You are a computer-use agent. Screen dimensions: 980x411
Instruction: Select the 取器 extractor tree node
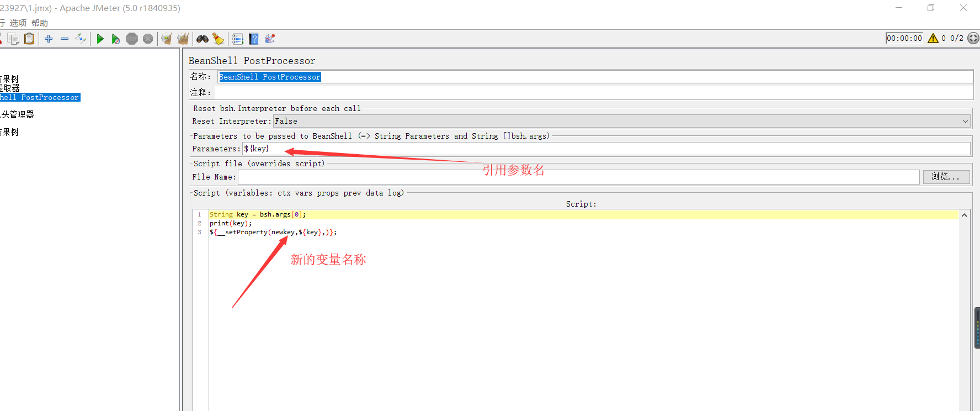coord(10,88)
